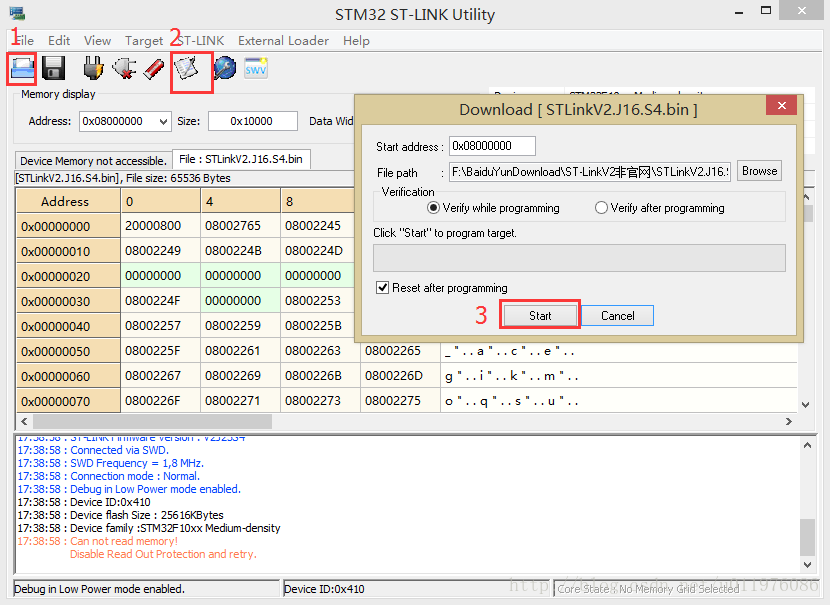The width and height of the screenshot is (830, 605).
Task: Click the Save file floppy disk icon
Action: click(53, 68)
